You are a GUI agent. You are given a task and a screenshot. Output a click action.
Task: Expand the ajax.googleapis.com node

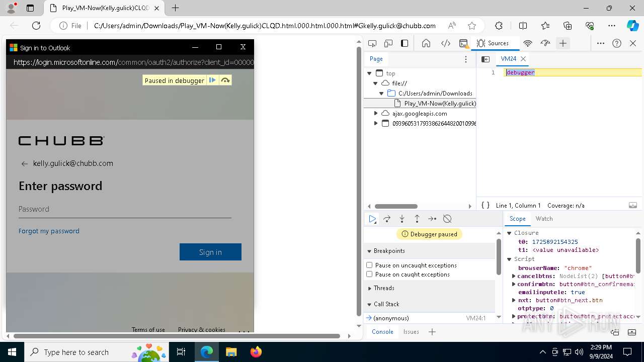tap(375, 114)
